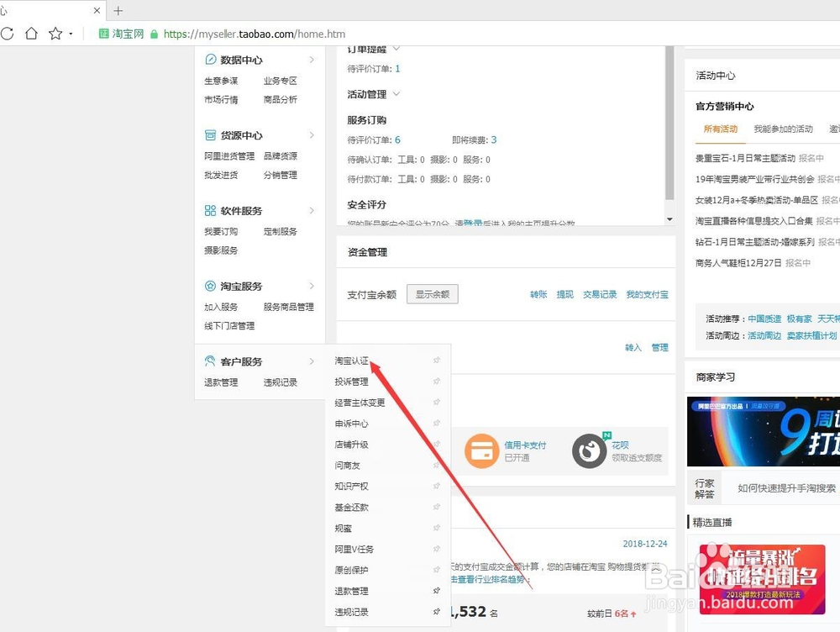
Task: Open 交易记录 link
Action: (600, 294)
